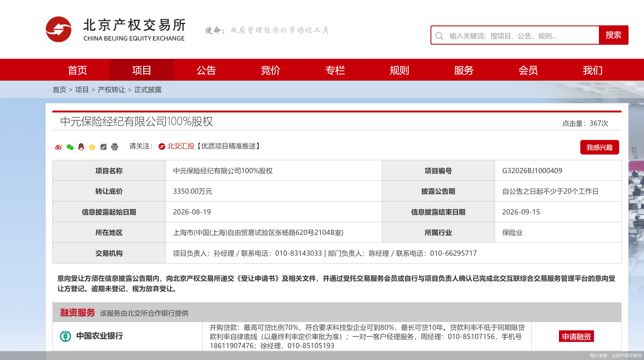Click the page title 中元保险经纪有限公司100%股权
Screen dimensions: 644x360
[x=137, y=121]
